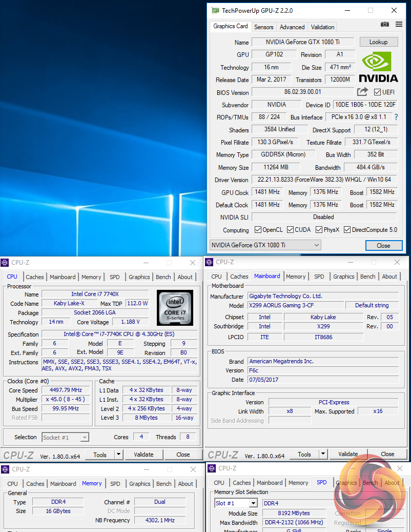The image size is (411, 532).
Task: Click the CPU-Z Memory window title icon
Action: pyautogui.click(x=5, y=469)
